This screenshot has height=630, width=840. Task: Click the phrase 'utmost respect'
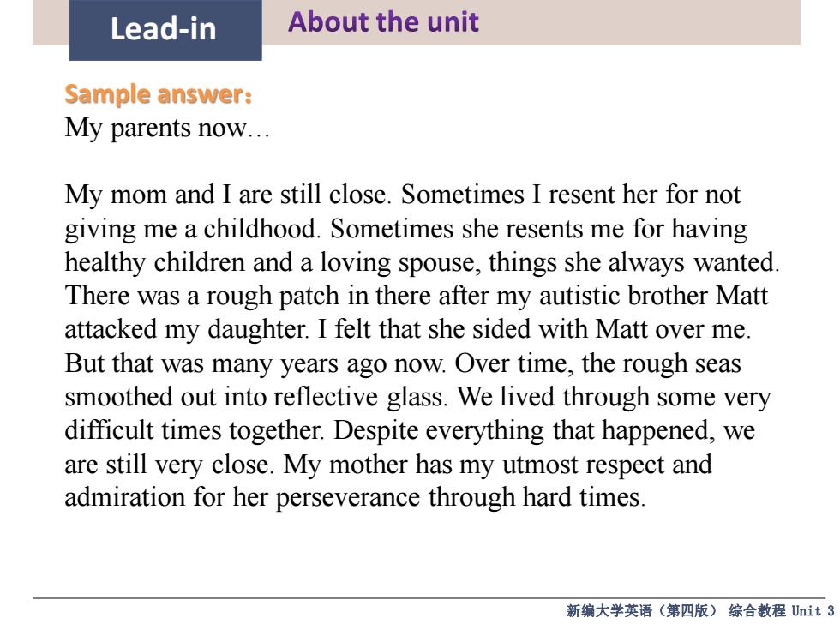tap(583, 465)
